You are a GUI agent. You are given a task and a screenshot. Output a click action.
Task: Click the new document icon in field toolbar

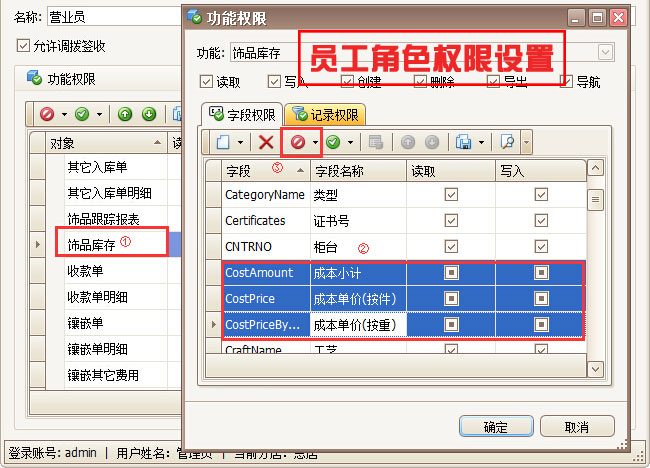(x=221, y=143)
